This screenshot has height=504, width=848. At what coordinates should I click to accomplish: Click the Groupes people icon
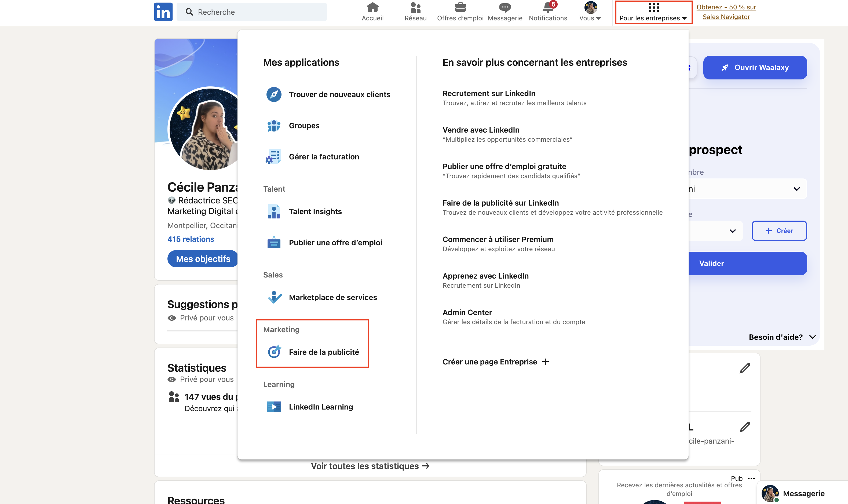(274, 126)
